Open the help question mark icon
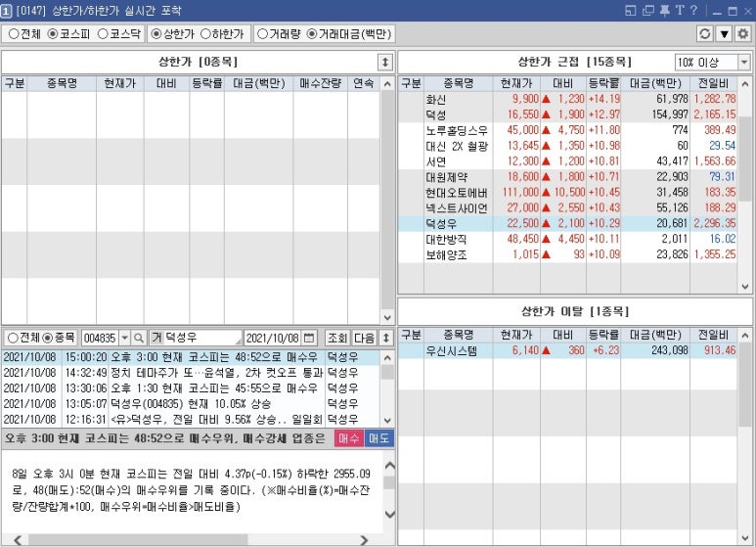Screen dimensions: 756x547 pyautogui.click(x=693, y=10)
